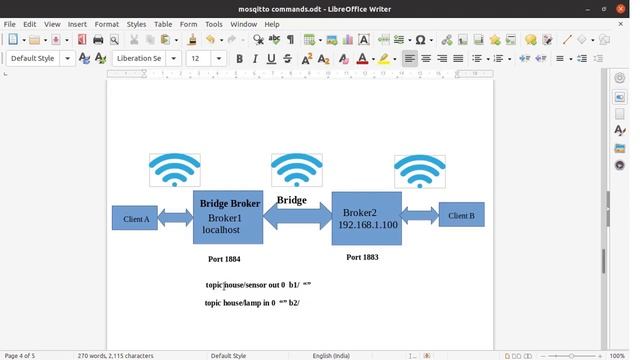This screenshot has height=360, width=640.
Task: Insert a hyperlink
Action: [447, 40]
